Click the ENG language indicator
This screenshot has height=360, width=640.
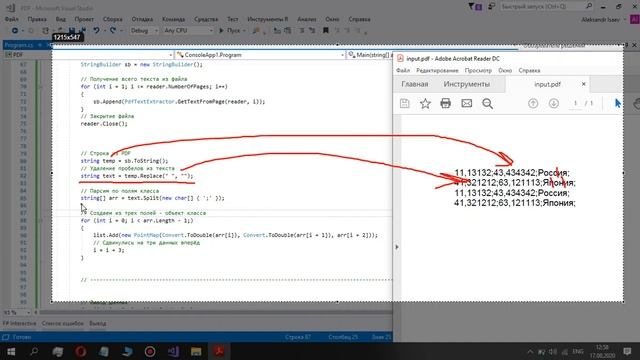[x=578, y=351]
